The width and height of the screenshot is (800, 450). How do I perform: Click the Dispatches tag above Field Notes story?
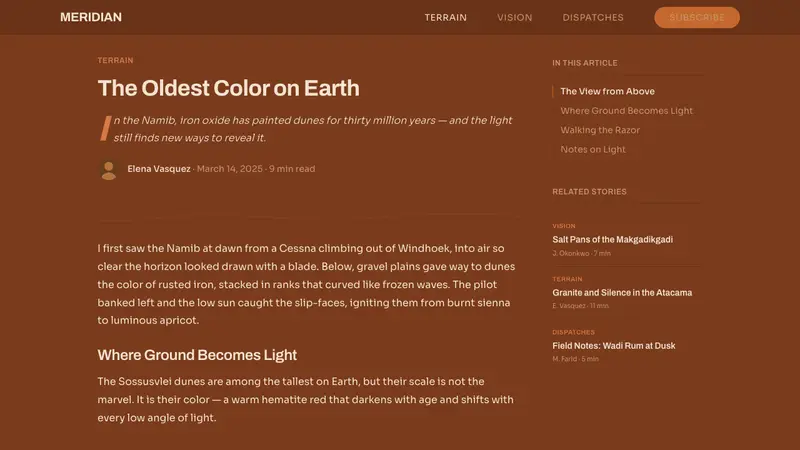(x=573, y=332)
